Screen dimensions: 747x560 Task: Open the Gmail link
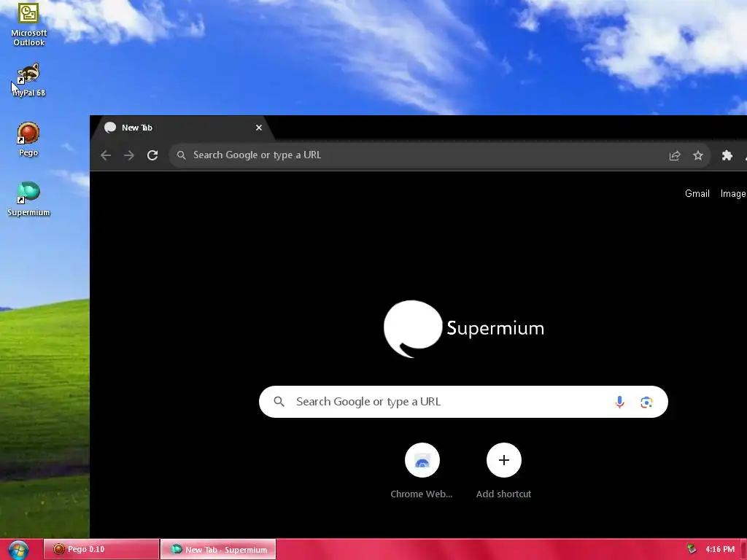click(697, 194)
